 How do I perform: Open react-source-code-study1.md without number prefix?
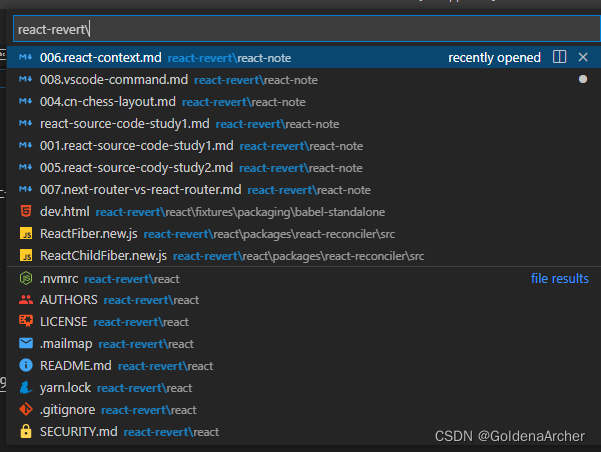(125, 124)
